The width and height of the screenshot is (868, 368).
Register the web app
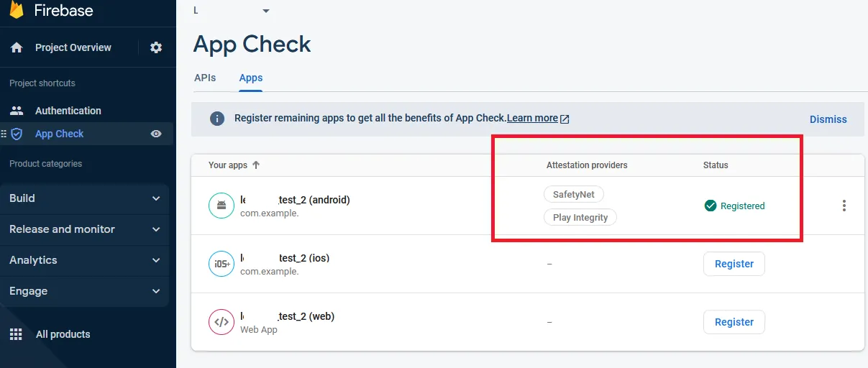[x=734, y=322]
